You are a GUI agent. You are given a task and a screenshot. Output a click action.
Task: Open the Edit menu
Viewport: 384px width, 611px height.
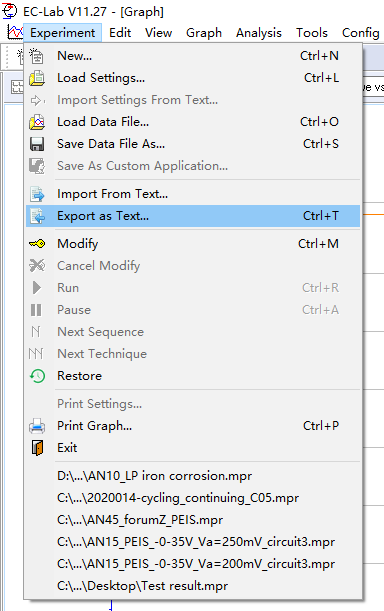coord(120,33)
